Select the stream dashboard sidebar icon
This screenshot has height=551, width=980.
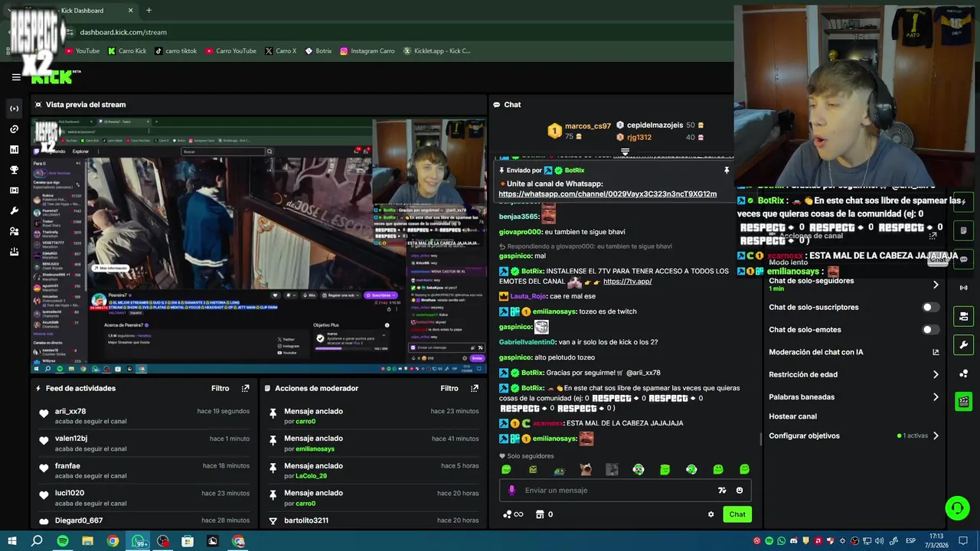[x=14, y=109]
